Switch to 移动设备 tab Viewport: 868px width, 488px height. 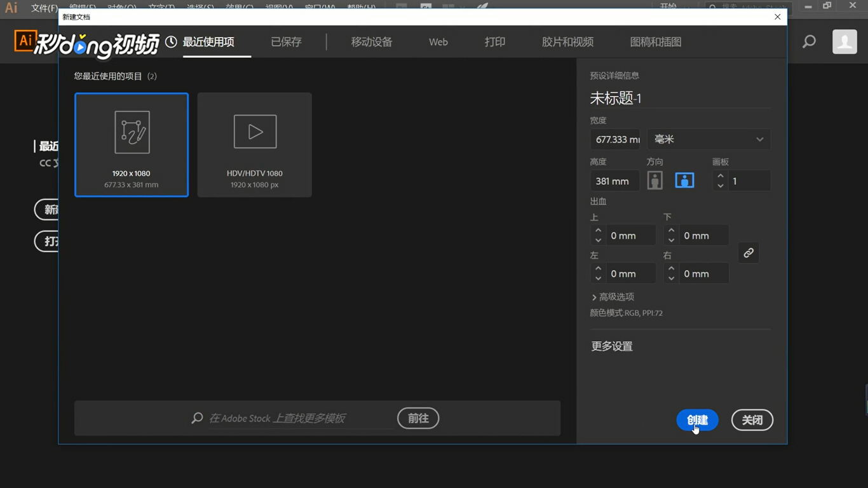click(372, 42)
